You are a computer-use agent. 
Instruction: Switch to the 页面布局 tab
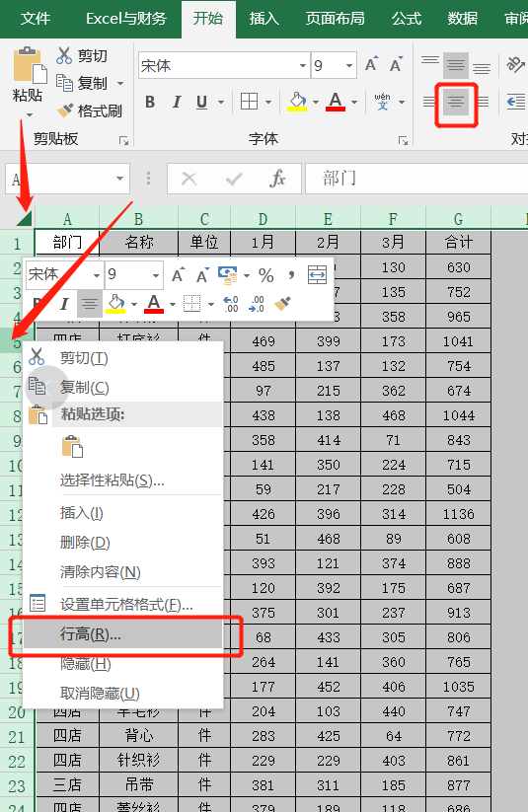[x=335, y=19]
